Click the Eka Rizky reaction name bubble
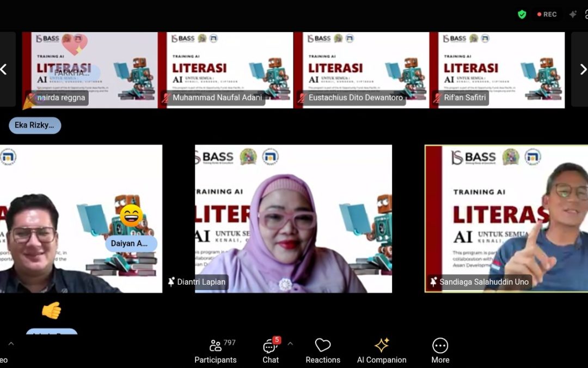 pyautogui.click(x=35, y=125)
